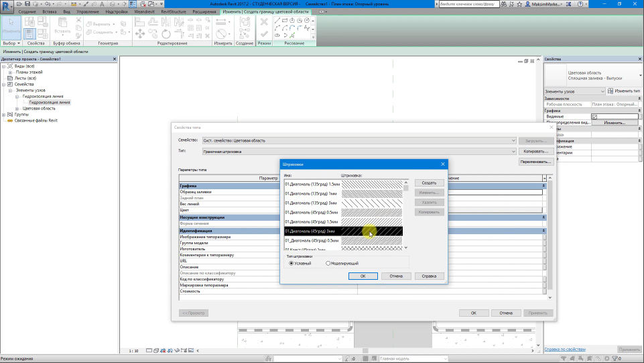Expand the Планы этажей tree node
Image resolution: width=644 pixels, height=363 pixels.
click(x=10, y=72)
